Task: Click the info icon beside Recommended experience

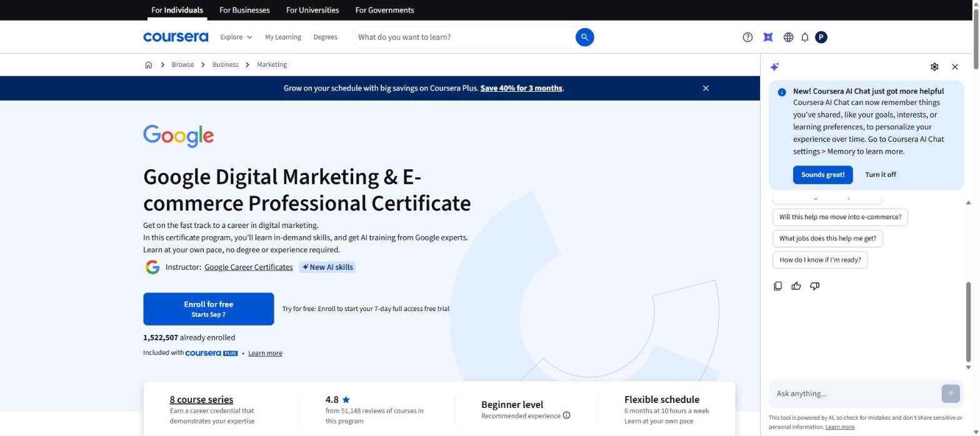Action: pos(566,415)
